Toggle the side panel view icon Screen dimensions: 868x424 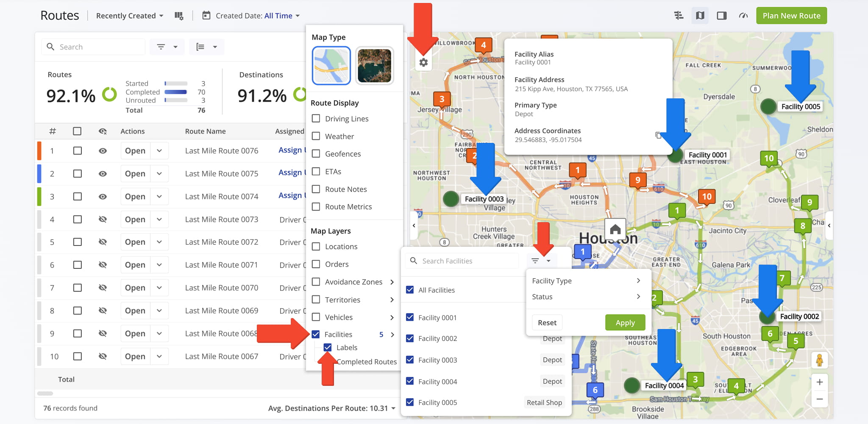[722, 16]
